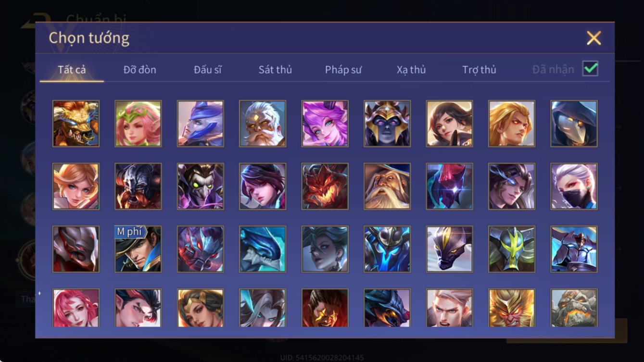The image size is (644, 362).
Task: Choose the hooded plague-mask hero
Action: (574, 124)
